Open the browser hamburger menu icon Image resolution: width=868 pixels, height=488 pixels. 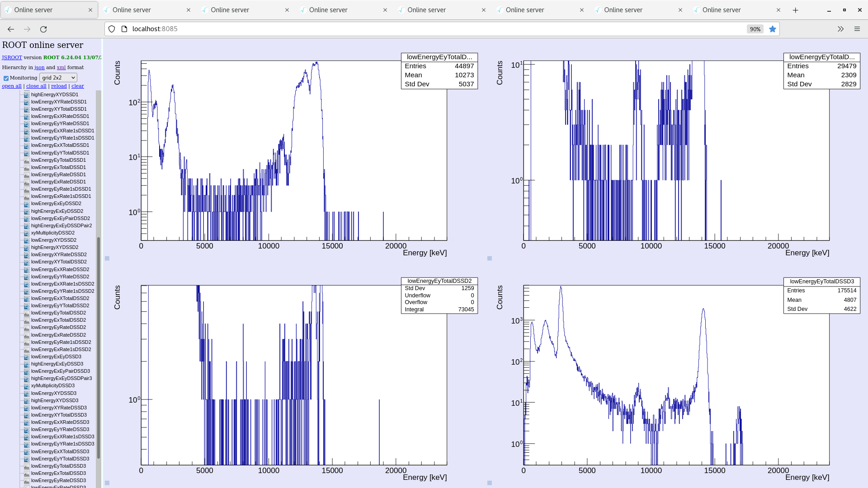(x=857, y=29)
